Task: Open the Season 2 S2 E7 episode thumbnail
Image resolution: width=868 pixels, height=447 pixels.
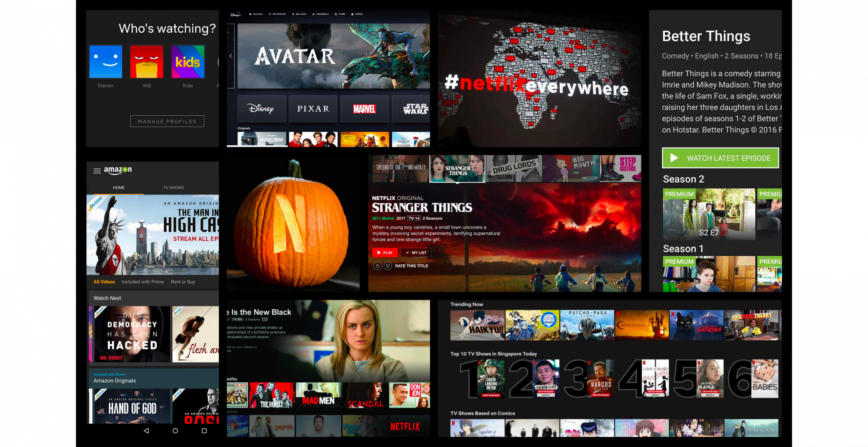Action: click(x=709, y=214)
